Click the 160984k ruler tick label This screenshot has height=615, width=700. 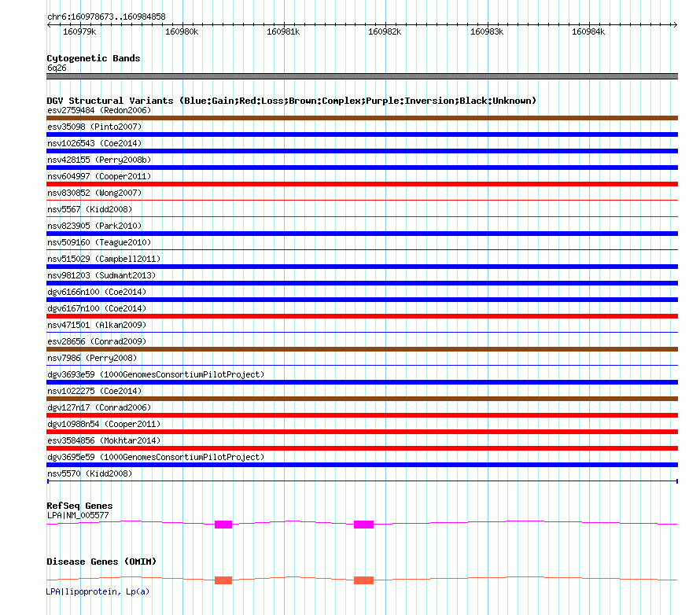(x=588, y=31)
